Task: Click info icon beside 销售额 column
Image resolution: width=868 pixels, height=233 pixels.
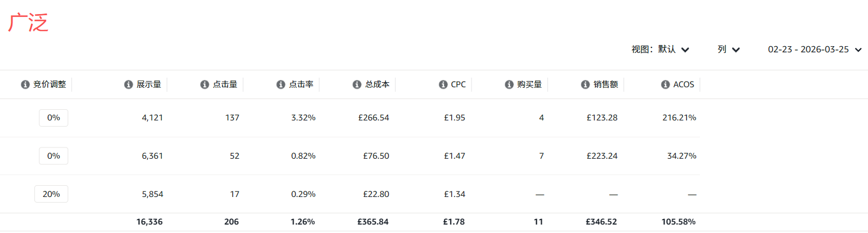Action: 585,84
